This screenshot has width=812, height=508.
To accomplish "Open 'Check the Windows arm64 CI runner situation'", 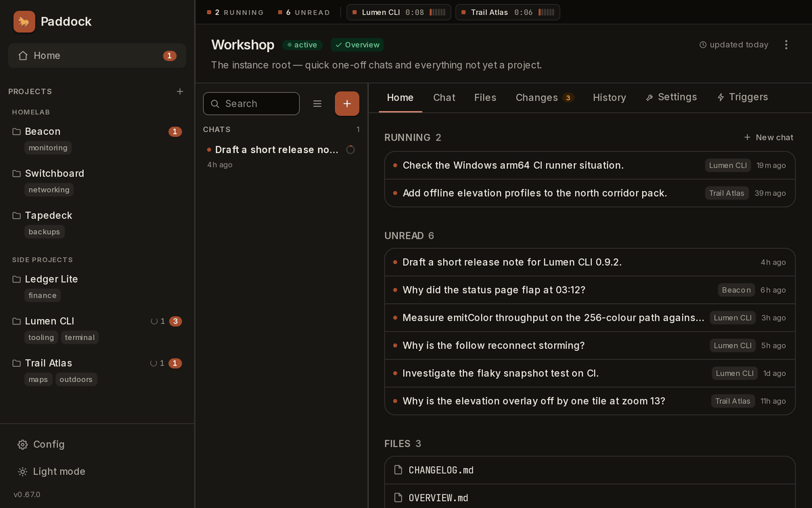I will click(590, 165).
